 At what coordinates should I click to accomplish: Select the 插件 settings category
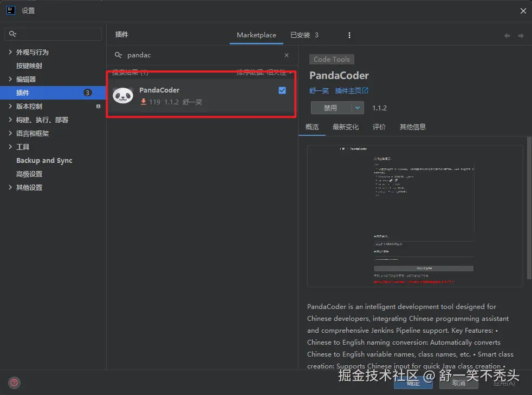tap(53, 93)
